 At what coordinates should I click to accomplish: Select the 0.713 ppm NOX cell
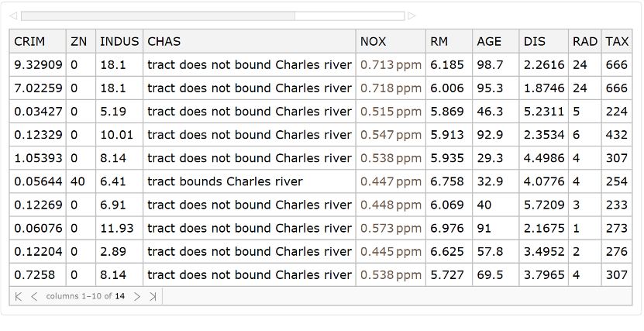coord(391,65)
